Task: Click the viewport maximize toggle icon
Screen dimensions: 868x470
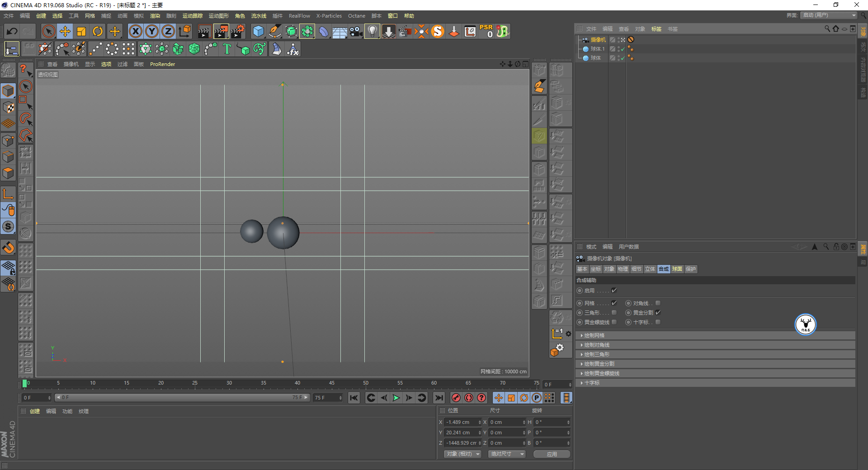Action: [x=525, y=64]
